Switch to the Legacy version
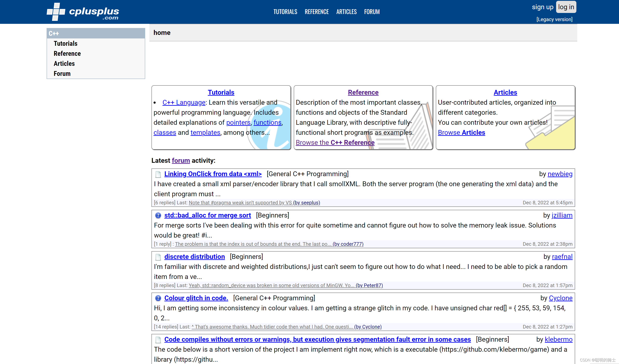619x364 pixels. pos(554,19)
